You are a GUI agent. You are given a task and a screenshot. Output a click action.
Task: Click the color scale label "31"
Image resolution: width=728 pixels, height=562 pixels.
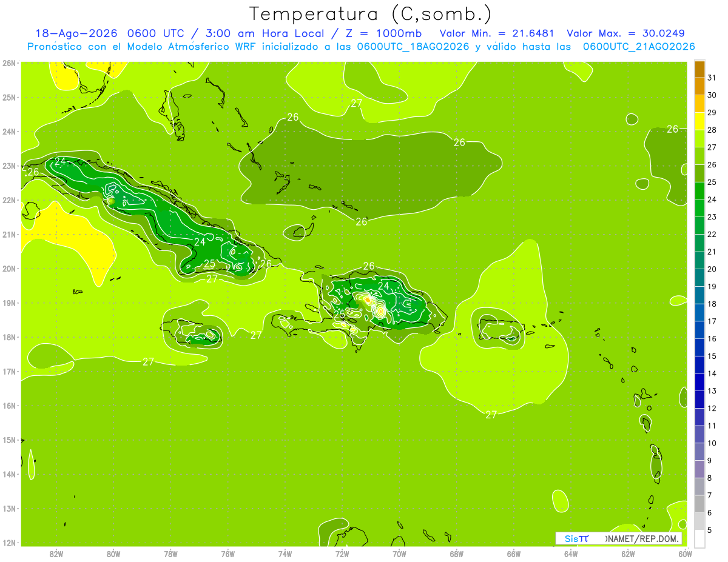pos(712,78)
